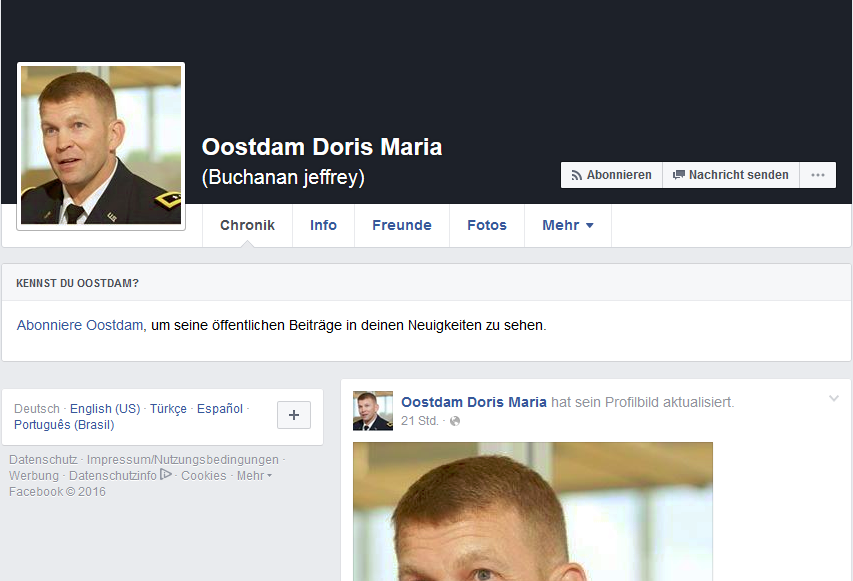Go to the Fotos tab
The image size is (853, 581).
coord(487,225)
